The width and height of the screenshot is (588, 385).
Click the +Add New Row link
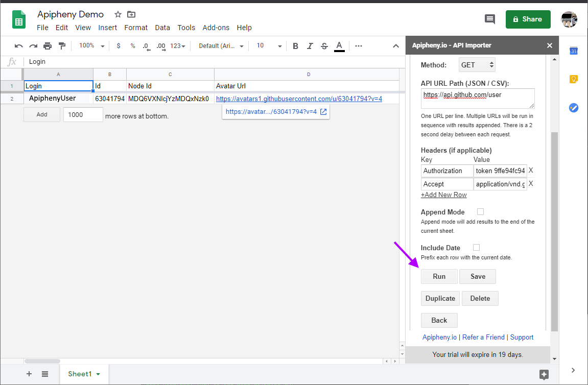[443, 195]
